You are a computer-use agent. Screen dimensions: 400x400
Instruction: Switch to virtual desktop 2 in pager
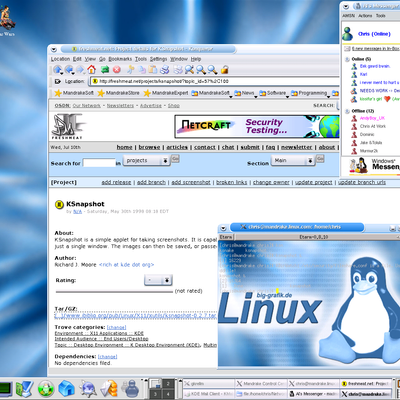[168, 384]
